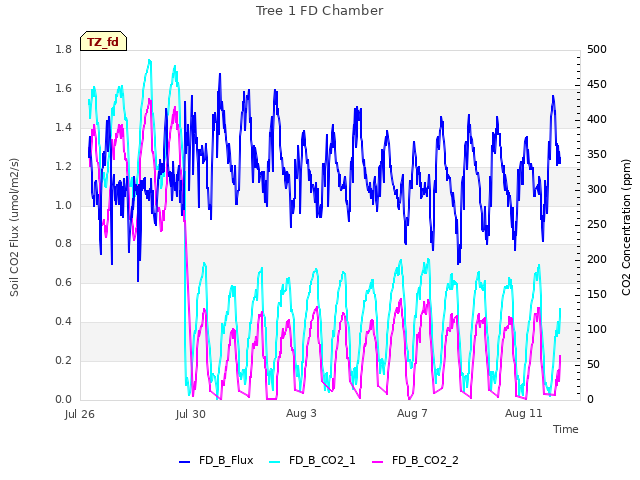Click the Jul 26 x-axis tick label

click(80, 414)
